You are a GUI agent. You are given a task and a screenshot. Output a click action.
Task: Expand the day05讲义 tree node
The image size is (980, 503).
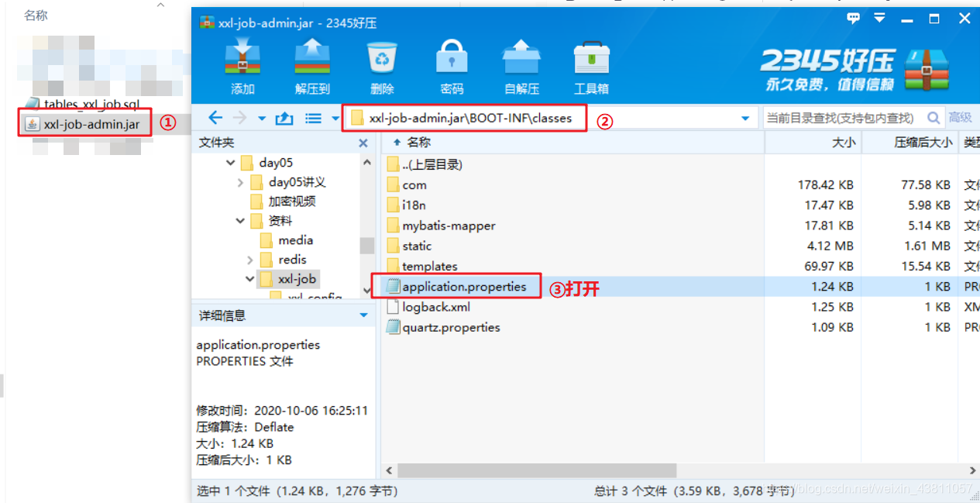coord(240,182)
